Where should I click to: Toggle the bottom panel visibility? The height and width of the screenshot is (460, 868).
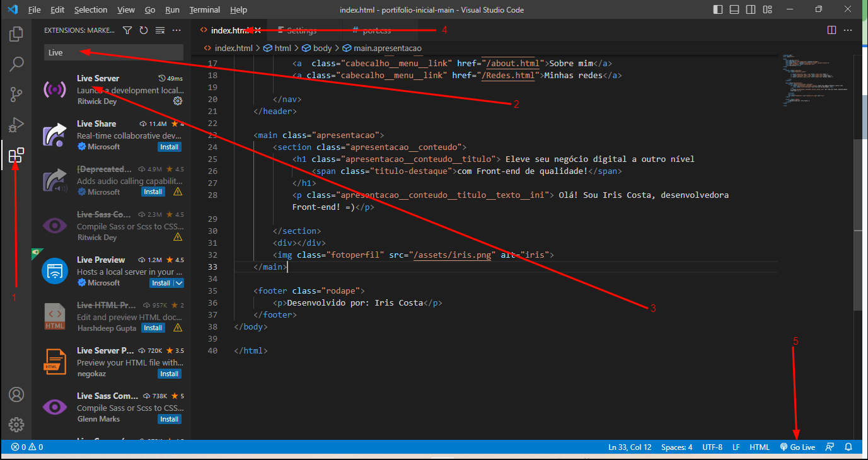pos(735,9)
